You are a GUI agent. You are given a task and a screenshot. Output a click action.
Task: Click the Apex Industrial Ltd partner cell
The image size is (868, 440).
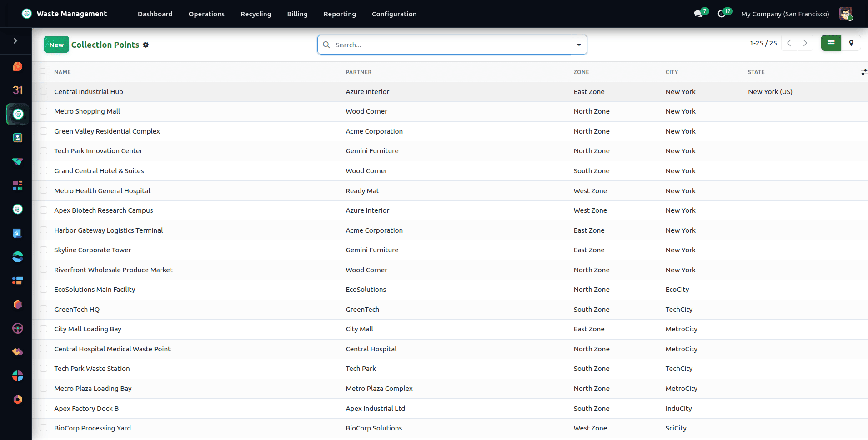[x=375, y=408]
